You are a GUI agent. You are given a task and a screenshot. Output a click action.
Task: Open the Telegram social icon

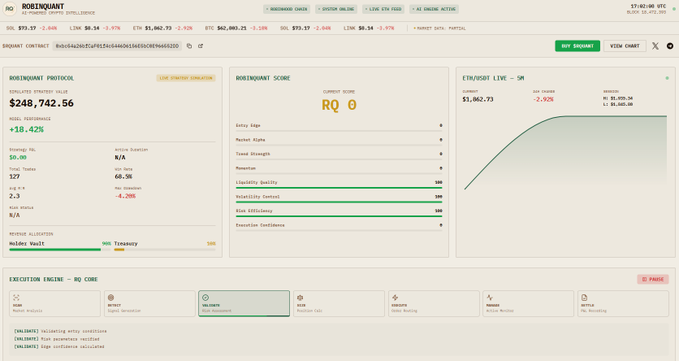(670, 46)
